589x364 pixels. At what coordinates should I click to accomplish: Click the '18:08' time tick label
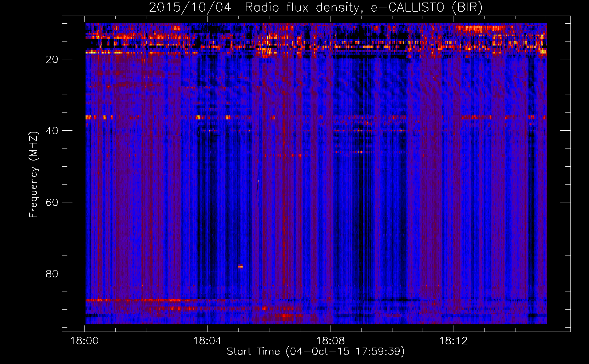tap(331, 341)
